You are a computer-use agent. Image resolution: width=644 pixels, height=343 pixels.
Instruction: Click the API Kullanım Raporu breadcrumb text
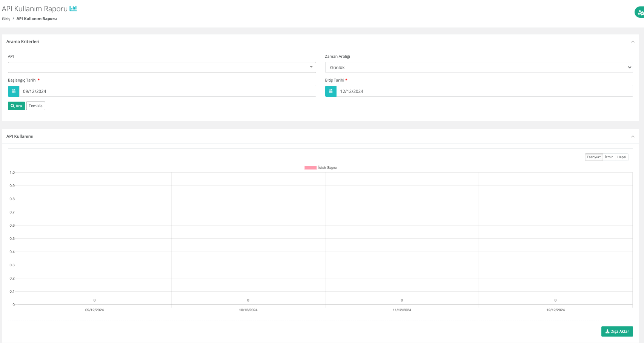[37, 19]
